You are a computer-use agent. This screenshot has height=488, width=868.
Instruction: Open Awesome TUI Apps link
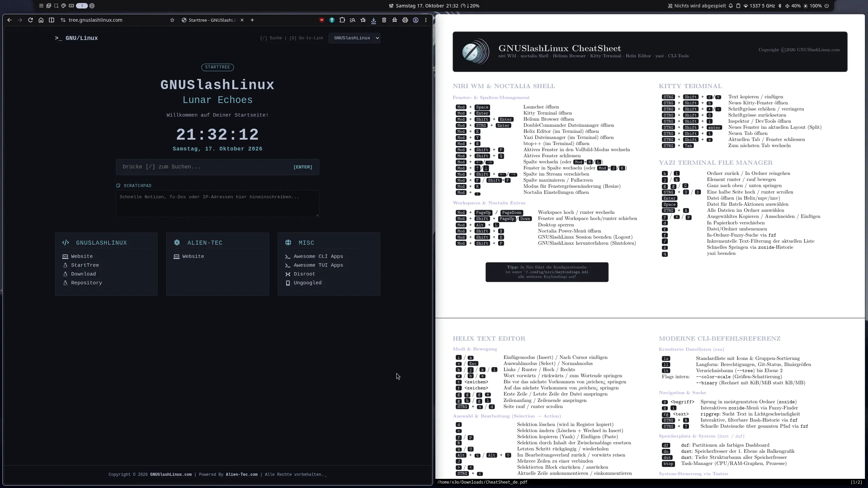point(318,265)
